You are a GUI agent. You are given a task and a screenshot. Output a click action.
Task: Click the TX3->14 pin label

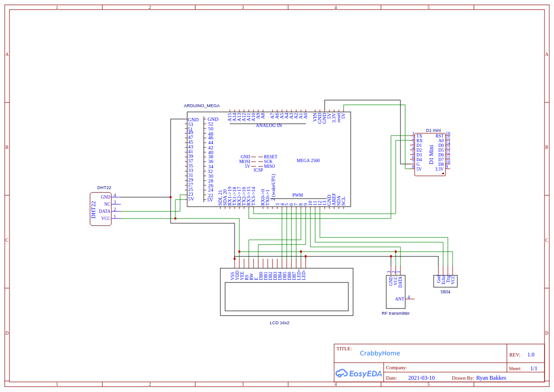pyautogui.click(x=253, y=196)
